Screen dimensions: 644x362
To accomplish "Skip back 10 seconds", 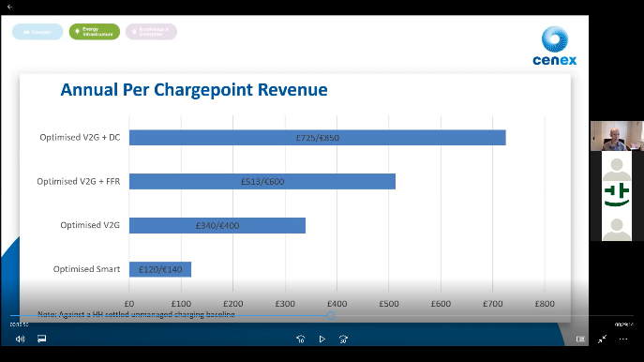I will 301,339.
